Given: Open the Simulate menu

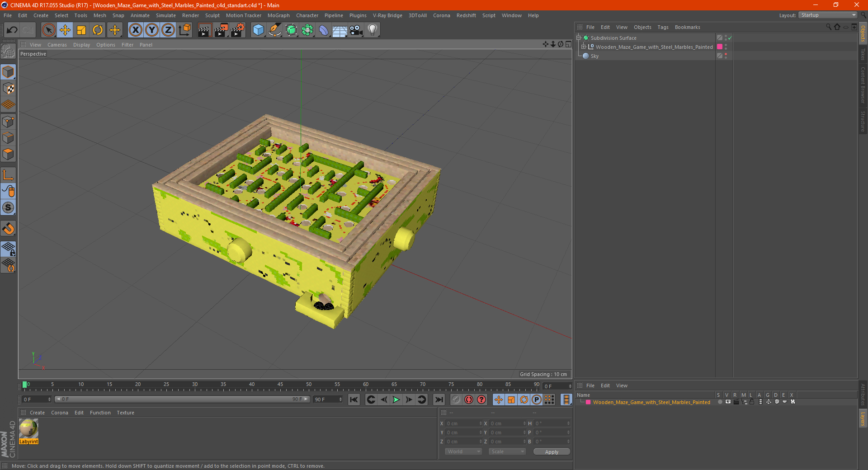Looking at the screenshot, I should pos(166,15).
